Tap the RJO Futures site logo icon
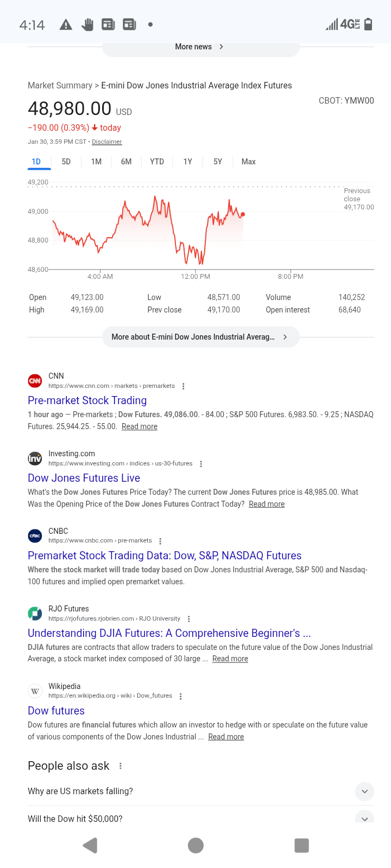The width and height of the screenshot is (391, 868). coord(35,614)
